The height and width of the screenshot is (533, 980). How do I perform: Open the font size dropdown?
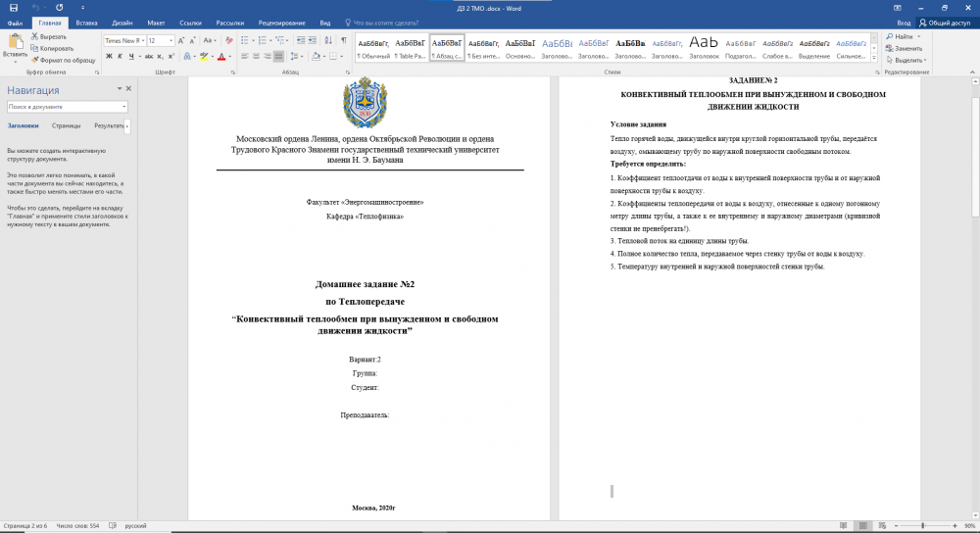[171, 41]
